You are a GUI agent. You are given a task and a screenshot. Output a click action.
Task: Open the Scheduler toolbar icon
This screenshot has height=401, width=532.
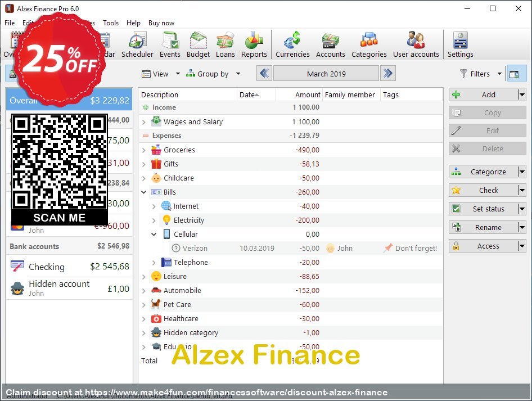point(137,45)
